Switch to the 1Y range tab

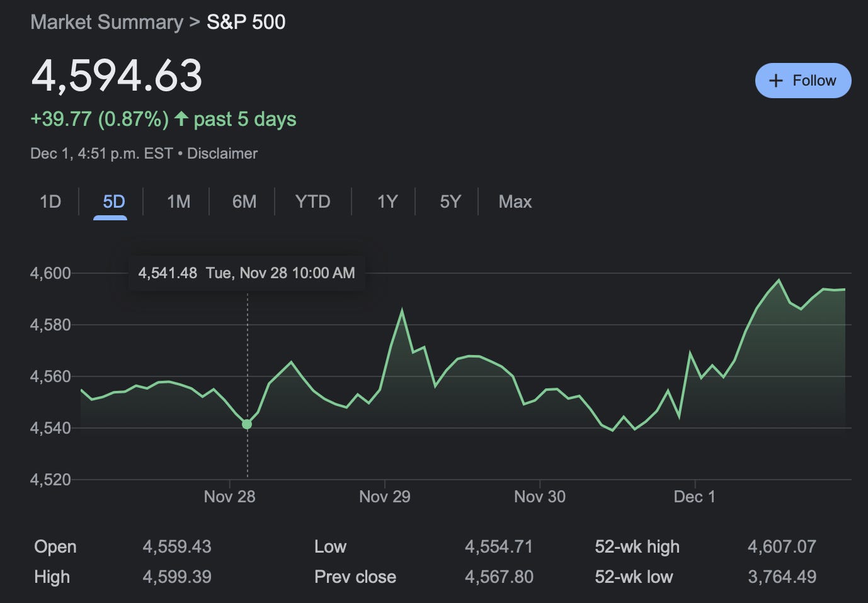pyautogui.click(x=387, y=201)
